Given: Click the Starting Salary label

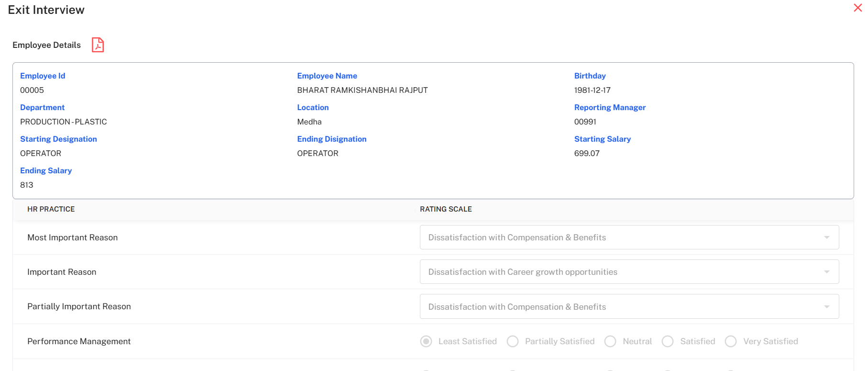Looking at the screenshot, I should pyautogui.click(x=603, y=139).
